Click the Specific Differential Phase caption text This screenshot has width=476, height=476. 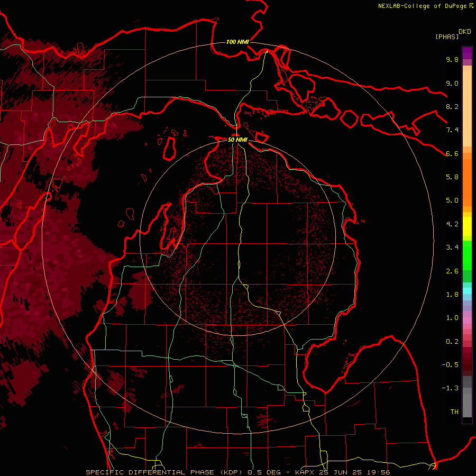(237, 472)
